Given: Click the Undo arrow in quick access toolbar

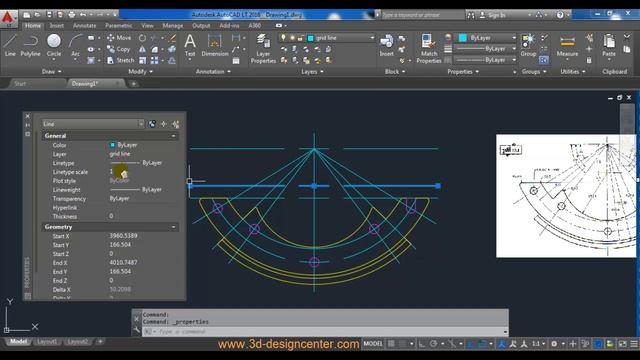Looking at the screenshot, I should click(83, 15).
